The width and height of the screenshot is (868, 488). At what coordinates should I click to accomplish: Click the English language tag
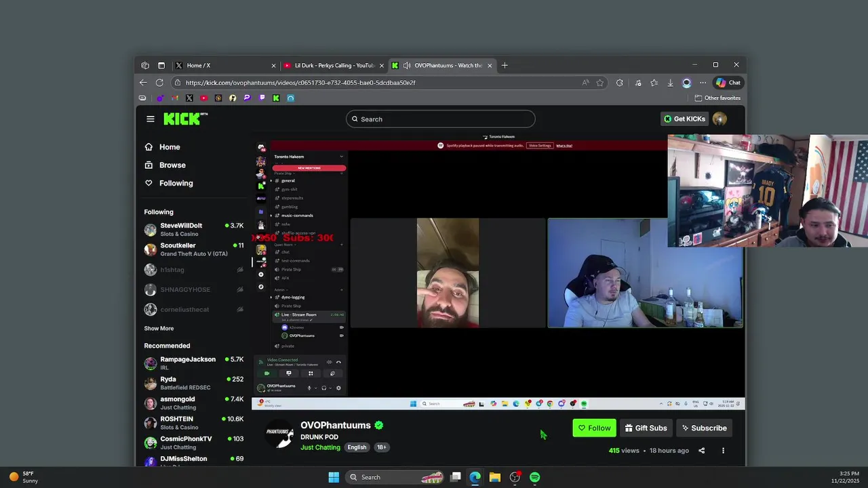(x=357, y=447)
